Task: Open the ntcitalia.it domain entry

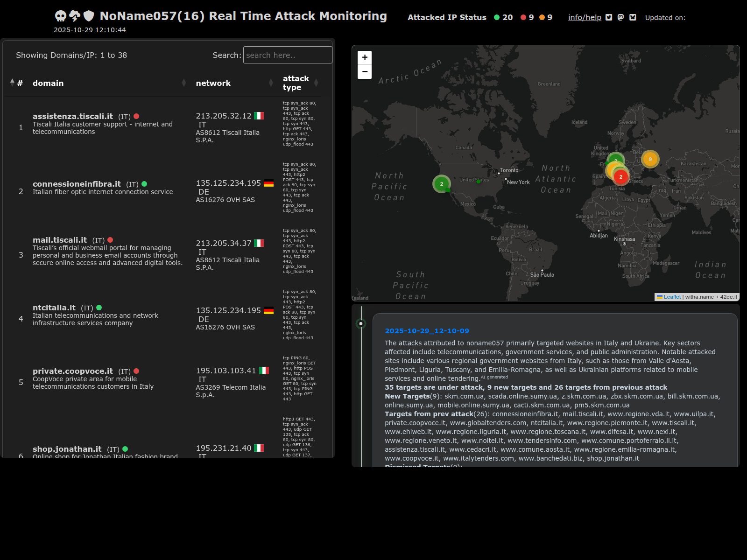Action: click(54, 308)
